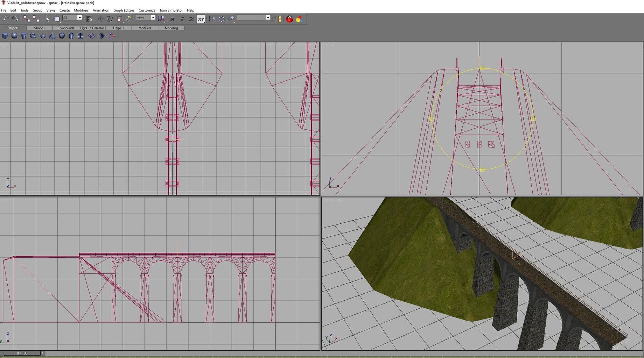644x358 pixels.
Task: Select the Rotate transform tool
Action: [x=110, y=19]
